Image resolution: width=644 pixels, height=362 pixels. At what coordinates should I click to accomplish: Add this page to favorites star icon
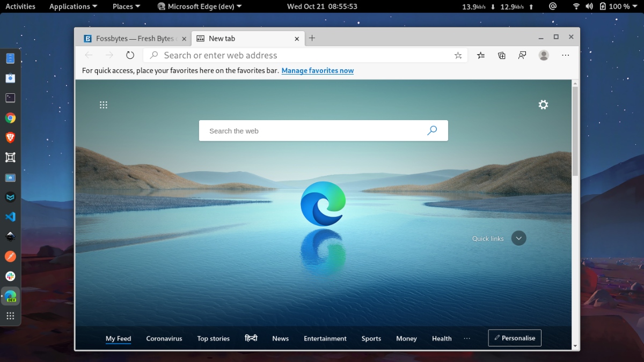click(458, 55)
